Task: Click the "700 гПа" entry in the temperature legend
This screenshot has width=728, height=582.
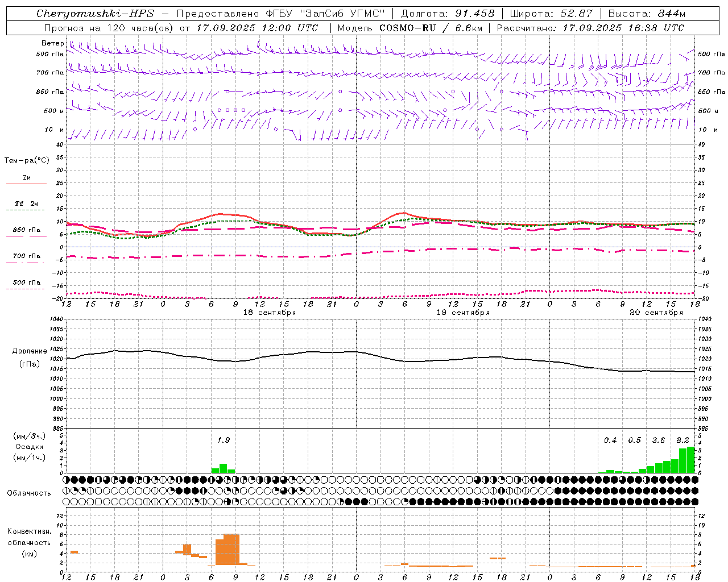Action: tap(26, 256)
